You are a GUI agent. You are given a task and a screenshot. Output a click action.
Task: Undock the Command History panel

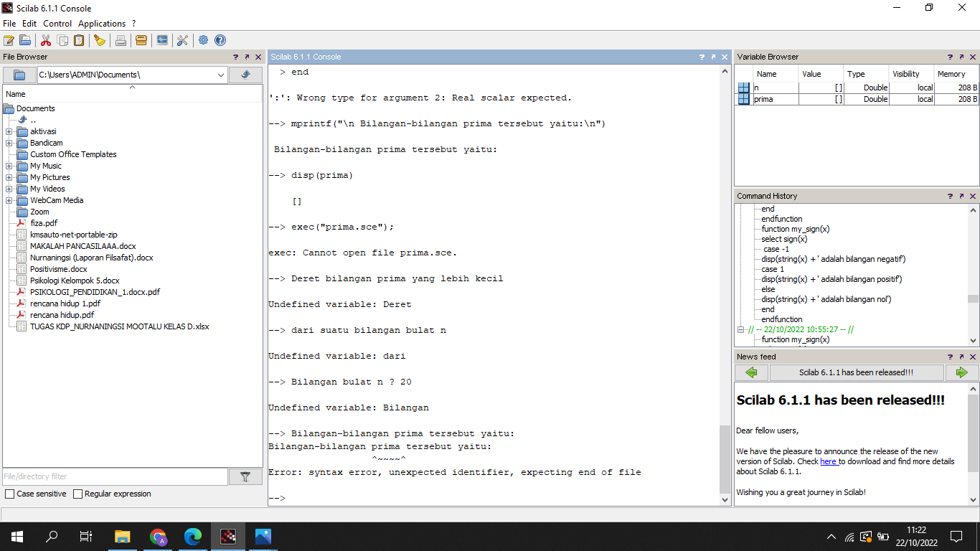coord(961,196)
